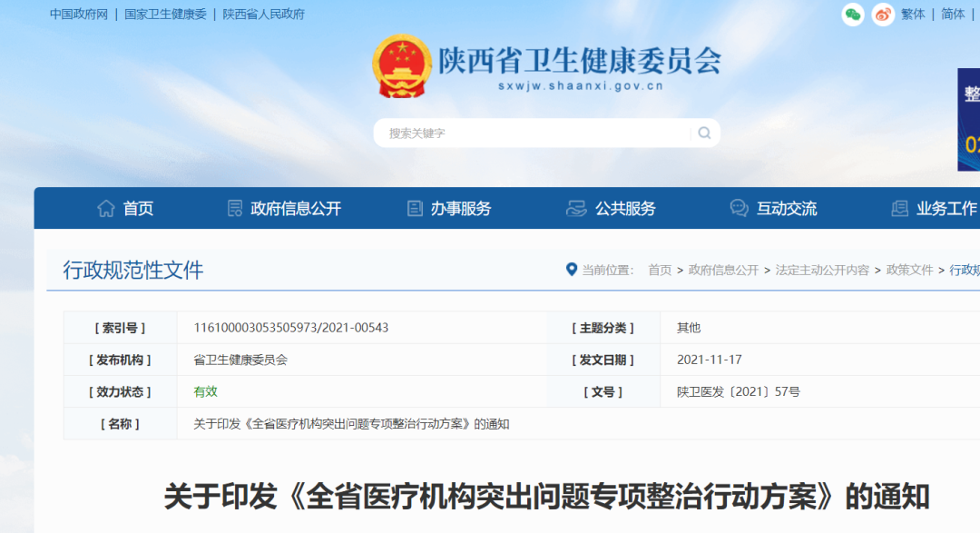Click the hand icon beside 公共服务
Screen dimensions: 980x533
point(575,209)
